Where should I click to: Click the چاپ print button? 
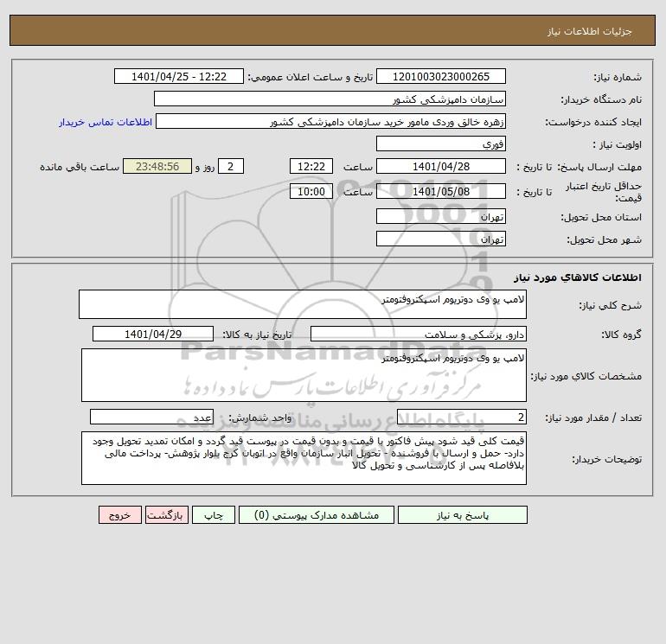click(214, 515)
